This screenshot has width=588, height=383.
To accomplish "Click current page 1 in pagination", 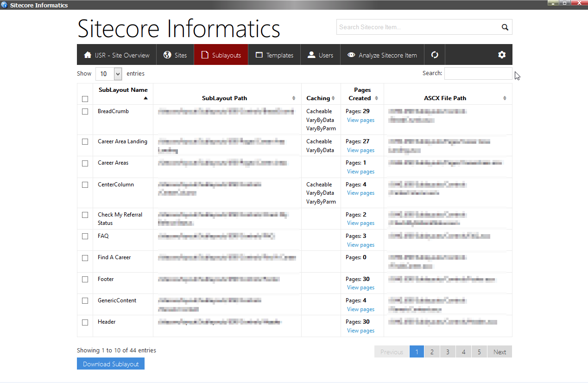I will [417, 352].
